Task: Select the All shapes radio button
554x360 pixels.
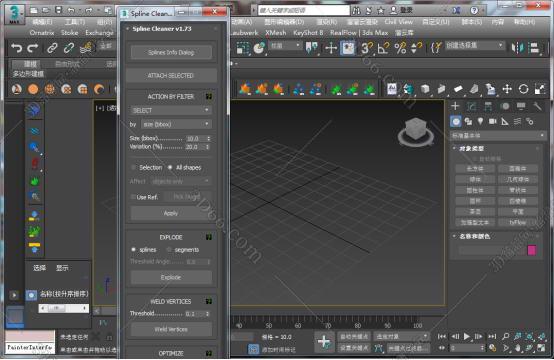Action: 170,167
